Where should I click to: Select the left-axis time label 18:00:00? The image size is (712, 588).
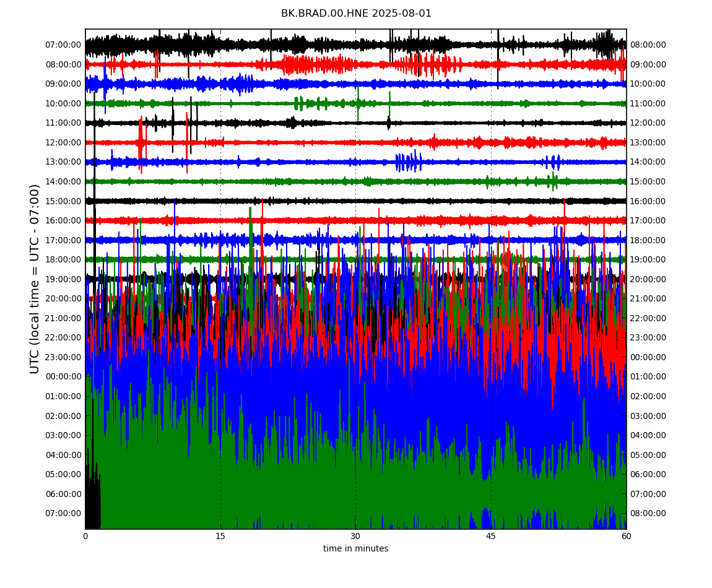[x=64, y=260]
